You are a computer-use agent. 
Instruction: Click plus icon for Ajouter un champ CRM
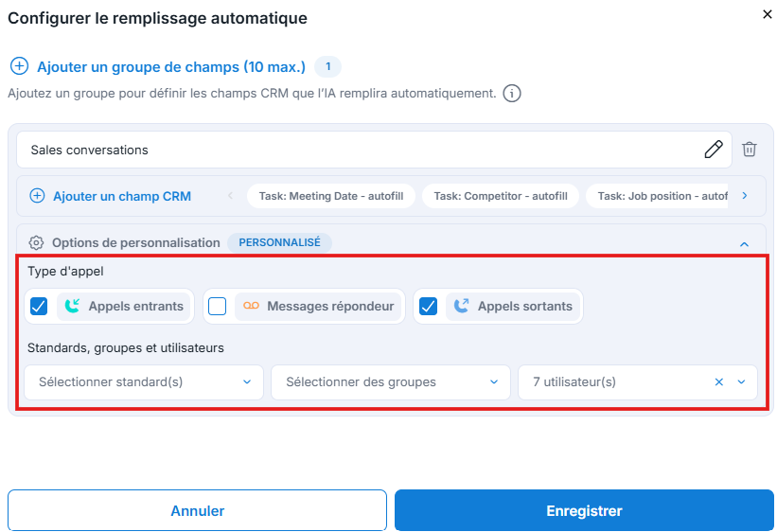37,196
